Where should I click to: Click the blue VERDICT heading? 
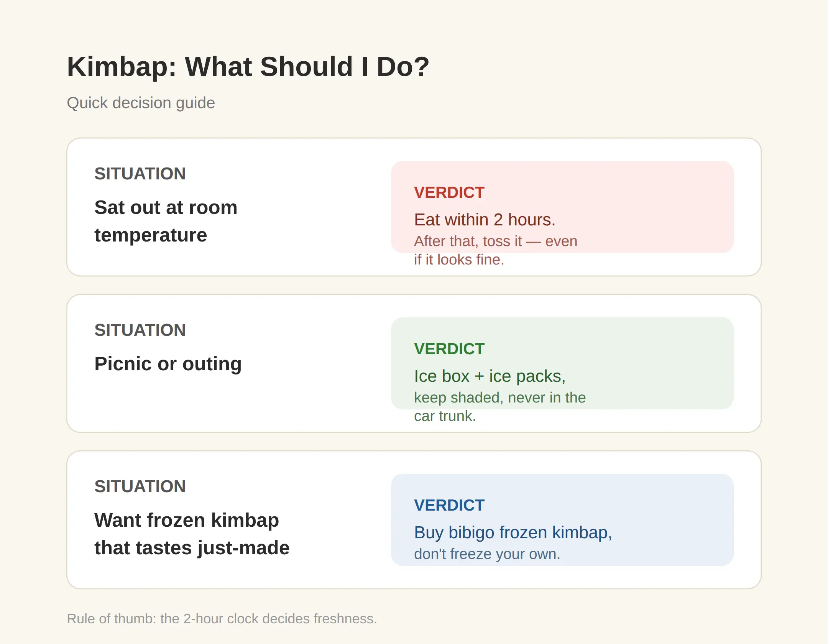pyautogui.click(x=449, y=505)
